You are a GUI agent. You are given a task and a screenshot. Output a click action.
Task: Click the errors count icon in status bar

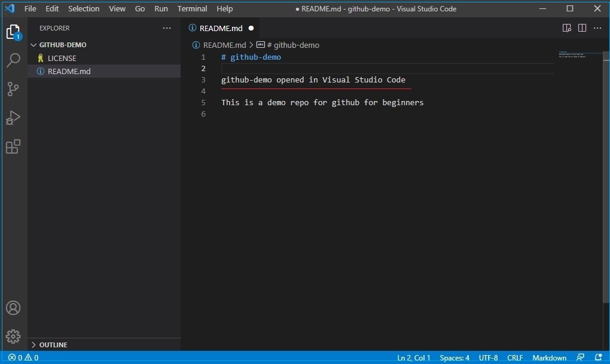pyautogui.click(x=16, y=357)
